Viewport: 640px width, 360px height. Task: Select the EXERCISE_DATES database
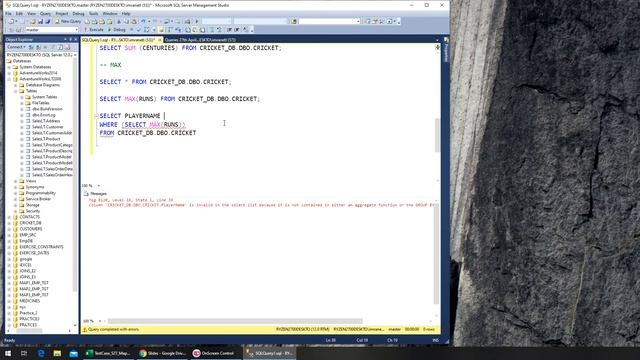pyautogui.click(x=34, y=253)
